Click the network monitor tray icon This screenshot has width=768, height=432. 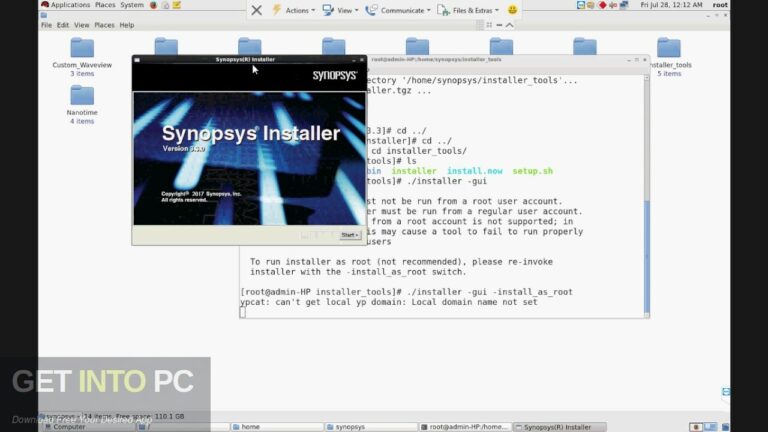pos(624,5)
